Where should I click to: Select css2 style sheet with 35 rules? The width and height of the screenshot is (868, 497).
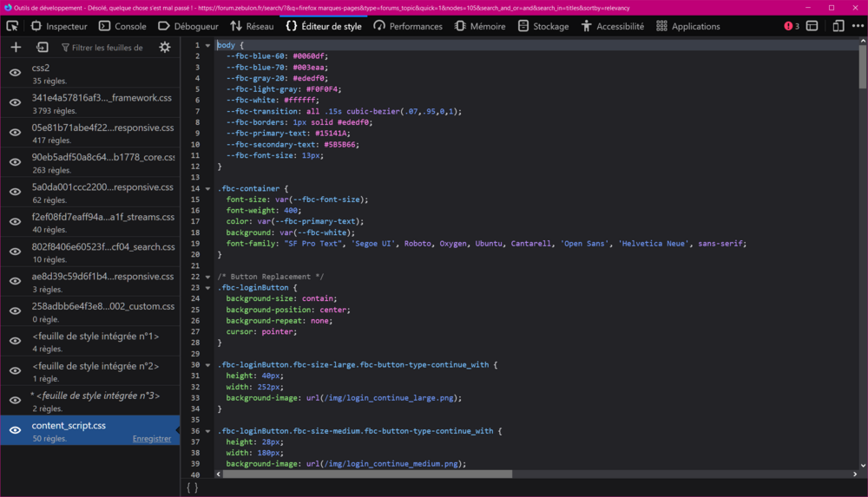click(89, 73)
